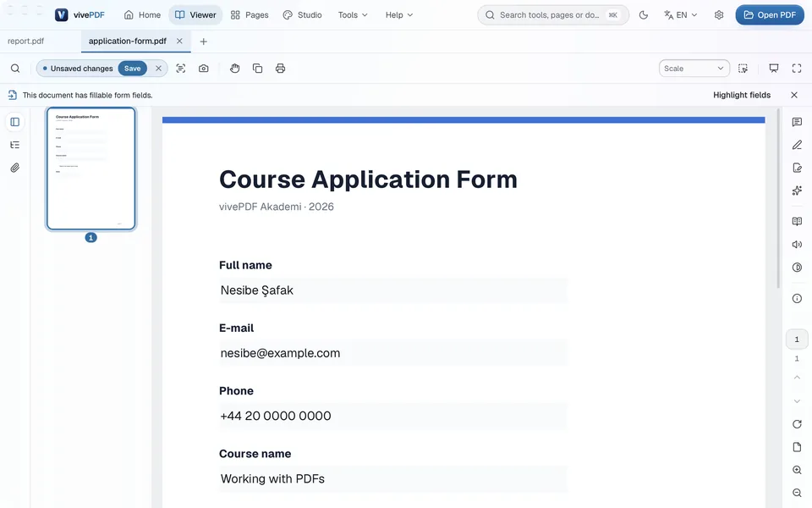Open the Pages section
Image resolution: width=812 pixels, height=508 pixels.
pos(250,15)
